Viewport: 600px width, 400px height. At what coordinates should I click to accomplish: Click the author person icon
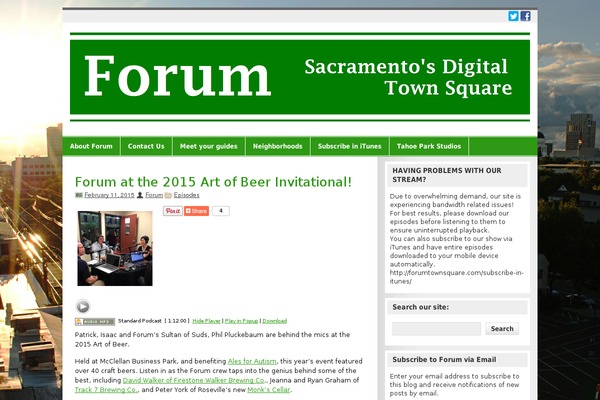pos(140,195)
